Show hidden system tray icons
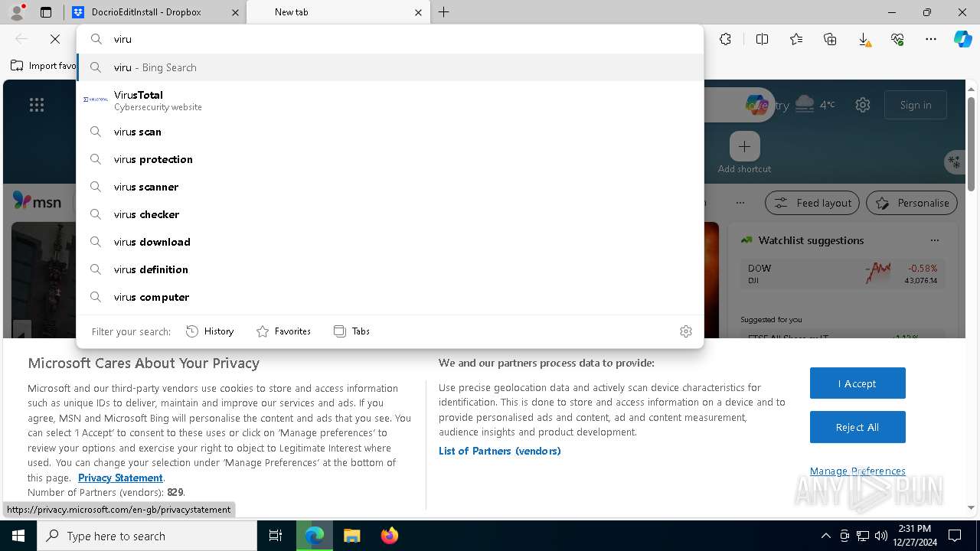The image size is (980, 551). pyautogui.click(x=825, y=536)
